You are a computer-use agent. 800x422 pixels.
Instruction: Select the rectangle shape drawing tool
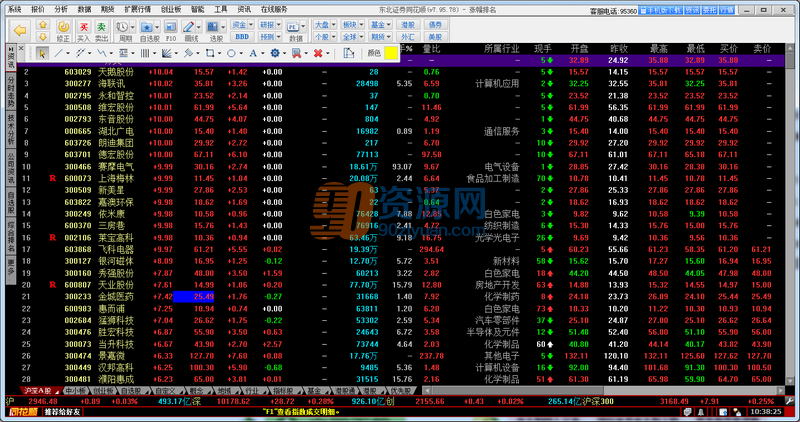[210, 53]
